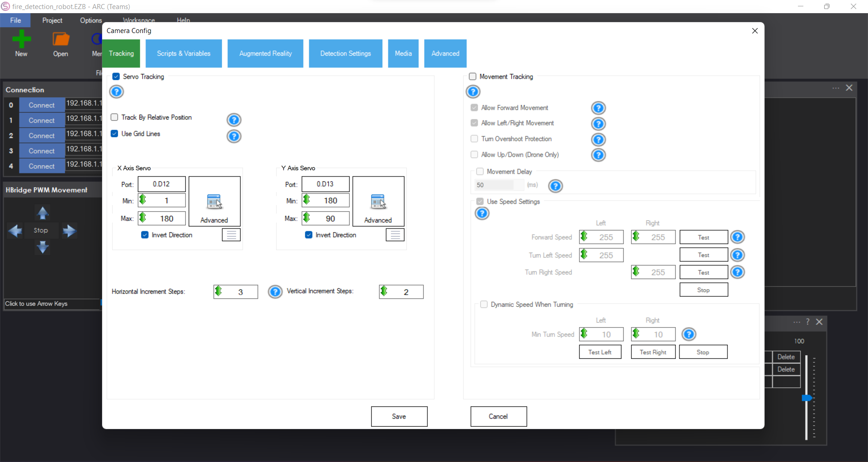Click the Y Axis Min stepper arrows
This screenshot has width=868, height=462.
pyautogui.click(x=307, y=200)
